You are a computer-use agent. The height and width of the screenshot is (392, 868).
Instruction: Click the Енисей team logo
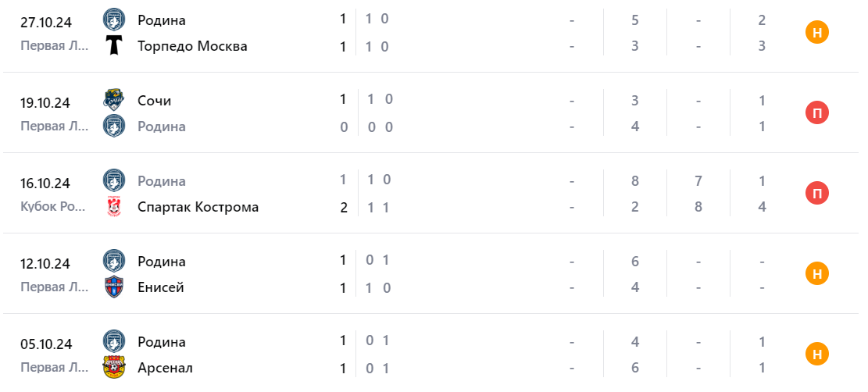click(114, 287)
